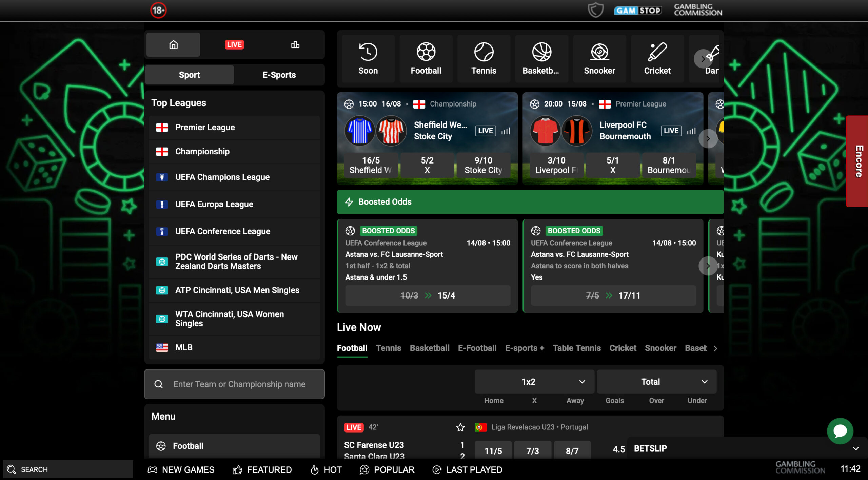
Task: Open POPULAR in bottom bar
Action: point(387,469)
